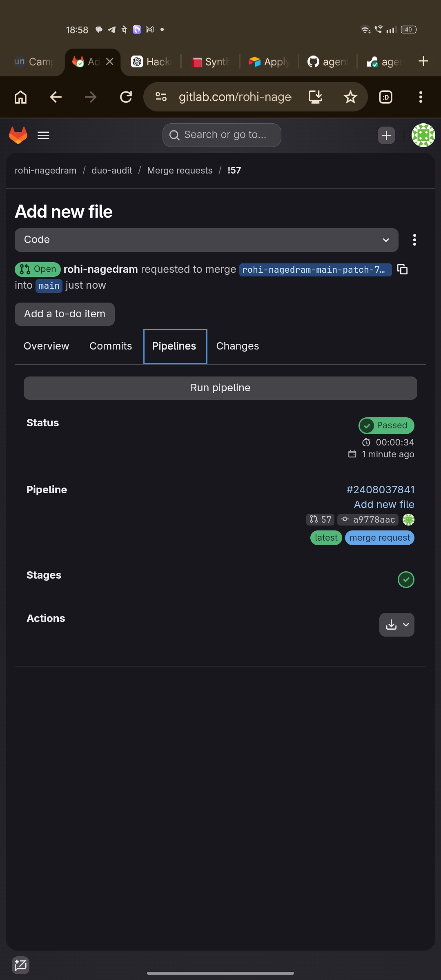Open the browser three-dot menu
Image resolution: width=441 pixels, height=980 pixels.
tap(421, 97)
